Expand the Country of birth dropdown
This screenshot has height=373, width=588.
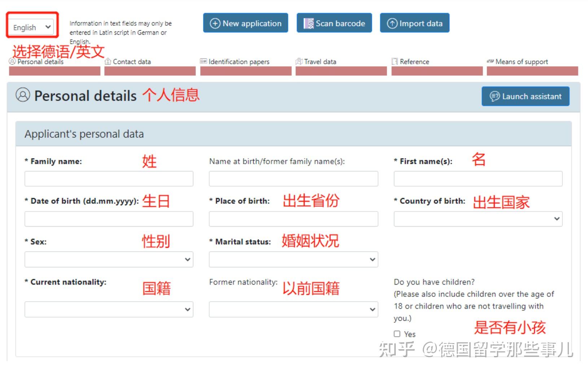478,219
